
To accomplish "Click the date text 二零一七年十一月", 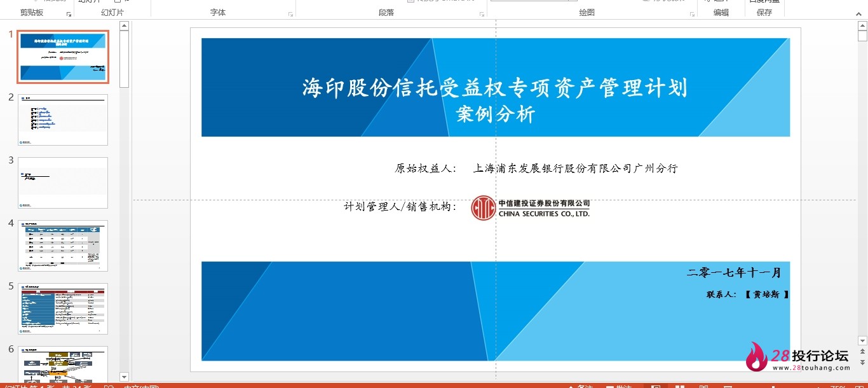I will pyautogui.click(x=735, y=273).
